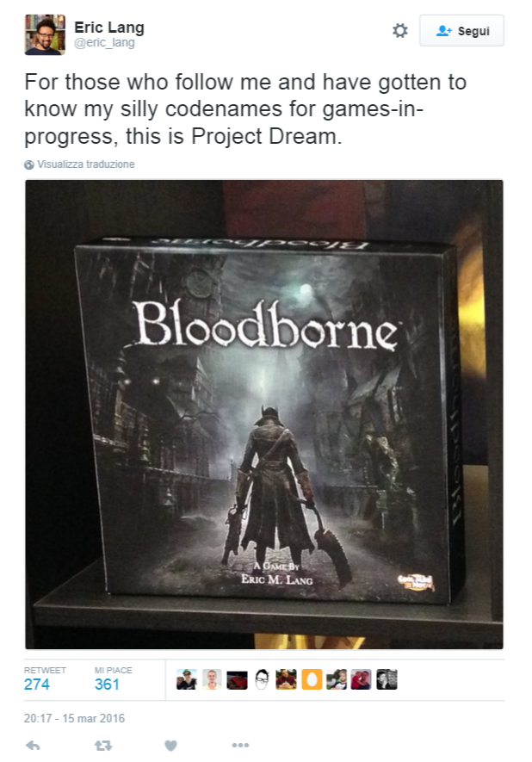532x762 pixels.
Task: Open the Bloodborne board game photo
Action: (x=264, y=414)
